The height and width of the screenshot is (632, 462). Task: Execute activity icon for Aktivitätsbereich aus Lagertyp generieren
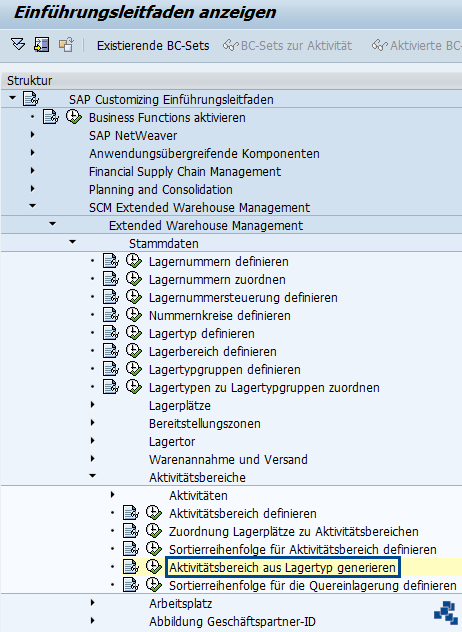tap(154, 567)
